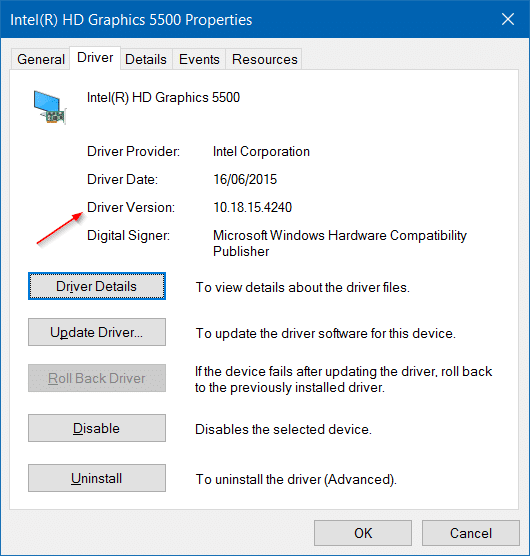The height and width of the screenshot is (556, 530).
Task: Click Update Driver... button
Action: [97, 332]
